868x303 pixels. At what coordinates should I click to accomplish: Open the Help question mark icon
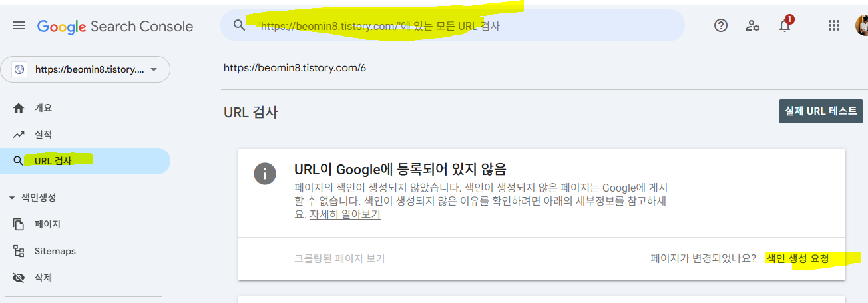[720, 26]
